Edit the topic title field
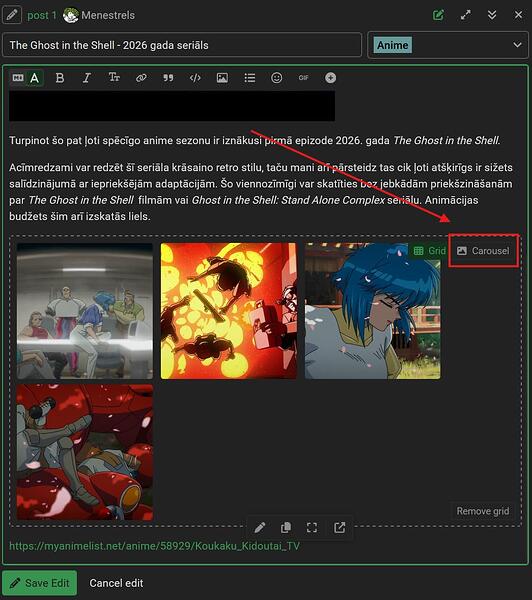 182,45
